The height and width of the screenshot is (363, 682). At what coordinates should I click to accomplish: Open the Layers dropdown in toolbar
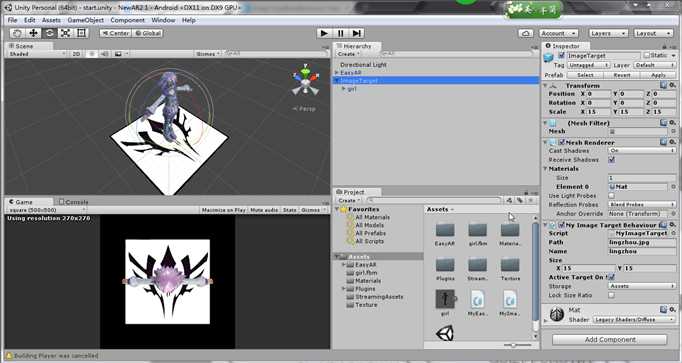[x=608, y=33]
